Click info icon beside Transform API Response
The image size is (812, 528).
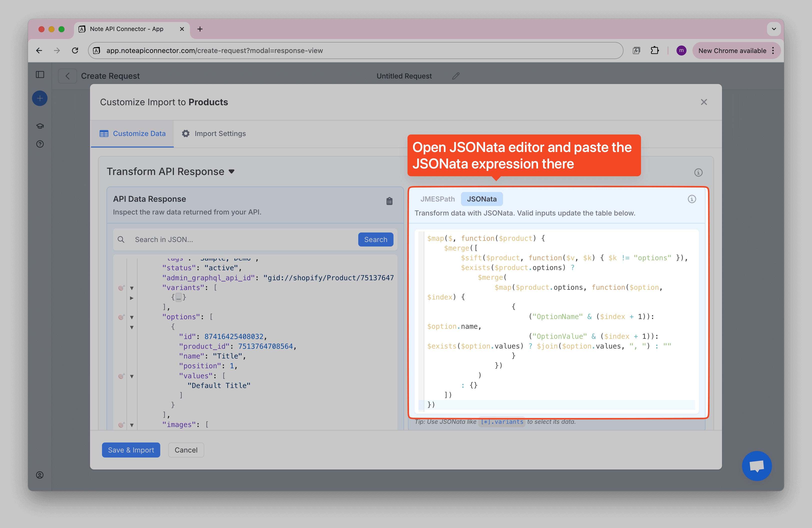698,172
